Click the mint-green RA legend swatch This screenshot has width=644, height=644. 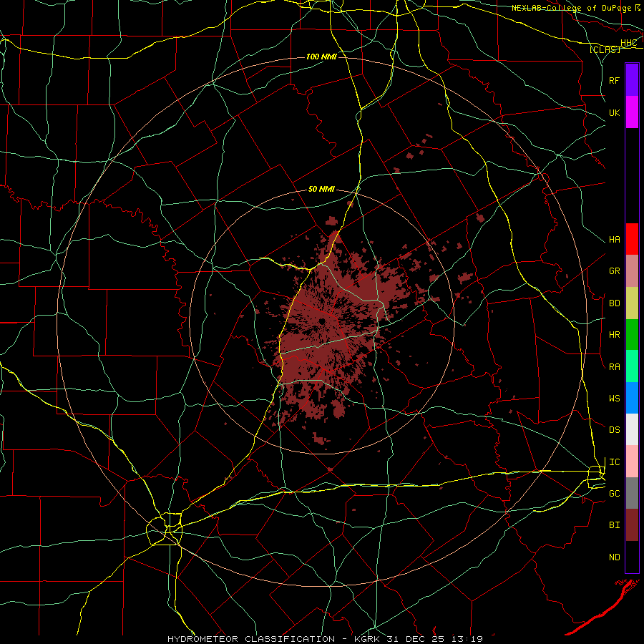pos(632,366)
